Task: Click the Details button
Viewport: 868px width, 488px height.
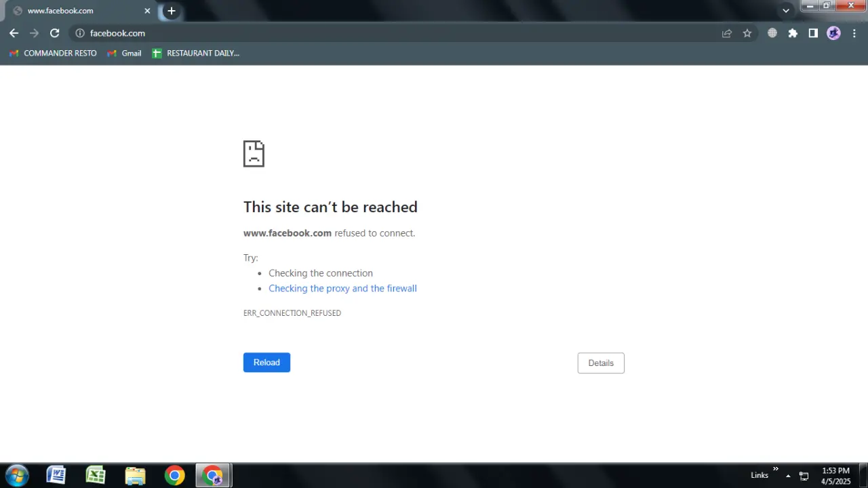Action: (x=601, y=363)
